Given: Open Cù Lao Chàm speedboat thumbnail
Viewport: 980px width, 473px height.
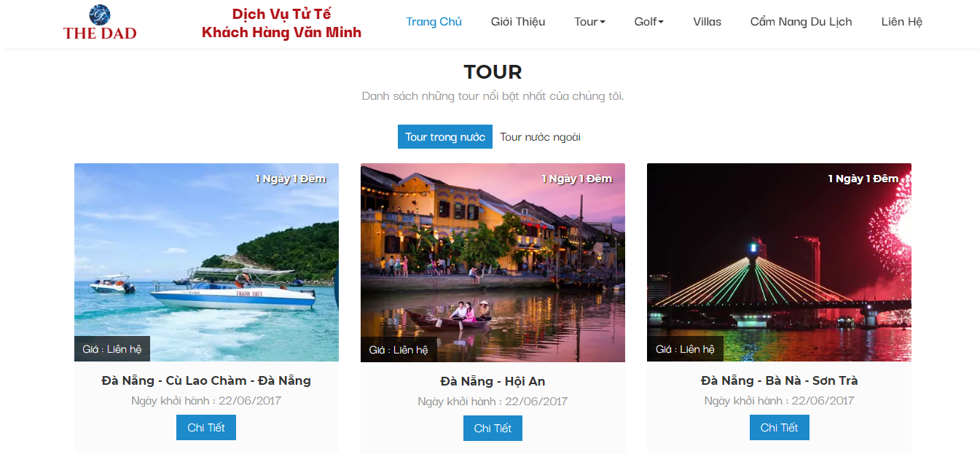Looking at the screenshot, I should click(x=206, y=262).
